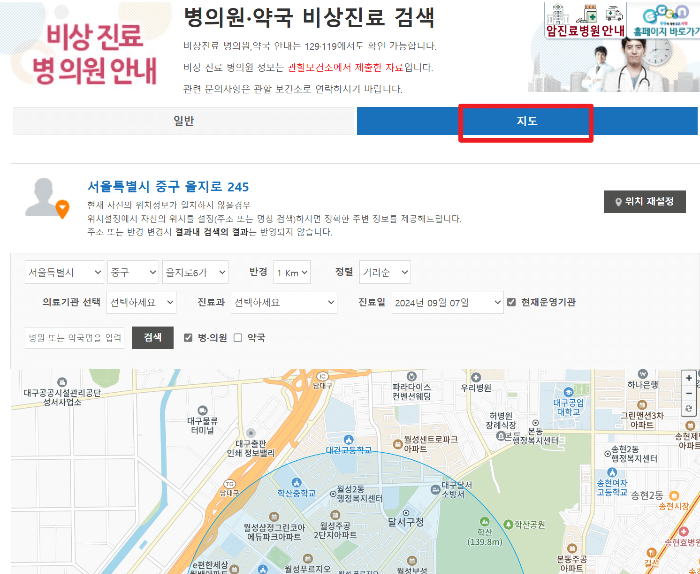Click 학산중학교 school marker

point(296,482)
